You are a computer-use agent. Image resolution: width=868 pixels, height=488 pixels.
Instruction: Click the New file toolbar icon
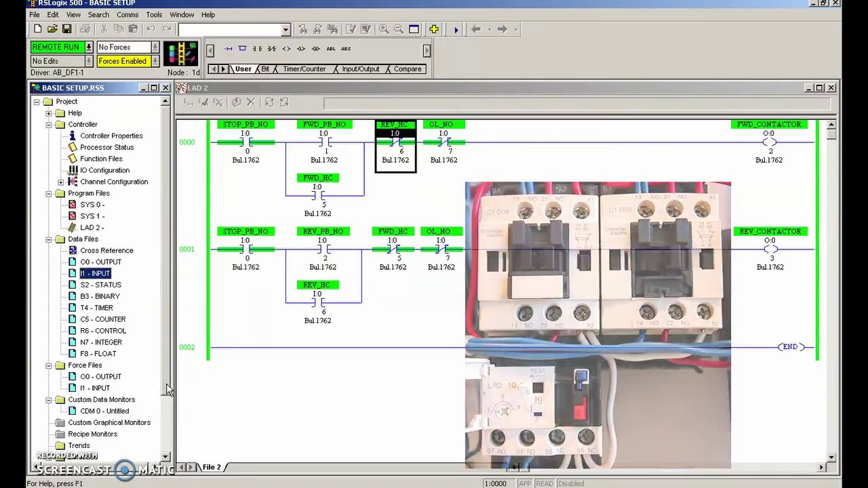37,29
